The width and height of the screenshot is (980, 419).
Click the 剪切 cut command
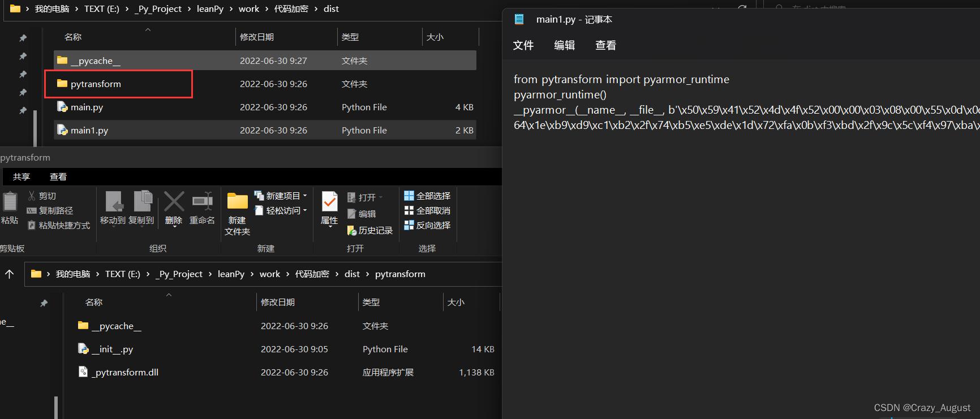click(42, 196)
